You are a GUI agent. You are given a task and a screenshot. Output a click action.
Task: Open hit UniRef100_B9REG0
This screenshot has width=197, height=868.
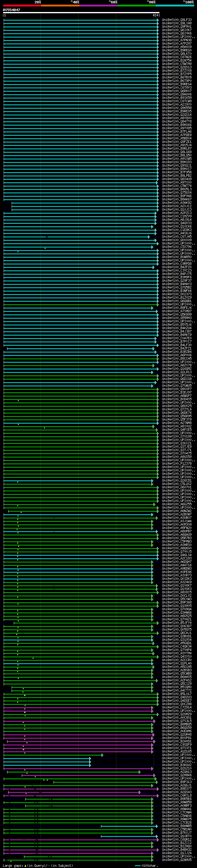click(176, 50)
